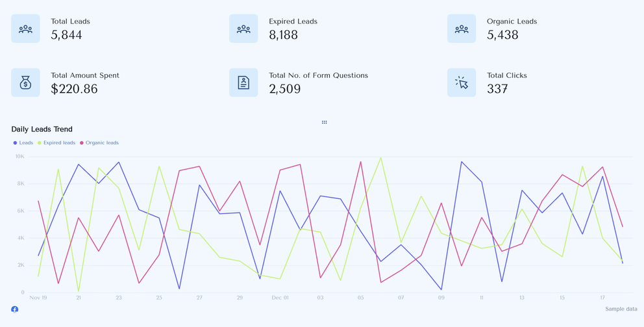Viewport: 644px width, 327px height.
Task: Click the Total Clicks label
Action: point(507,75)
